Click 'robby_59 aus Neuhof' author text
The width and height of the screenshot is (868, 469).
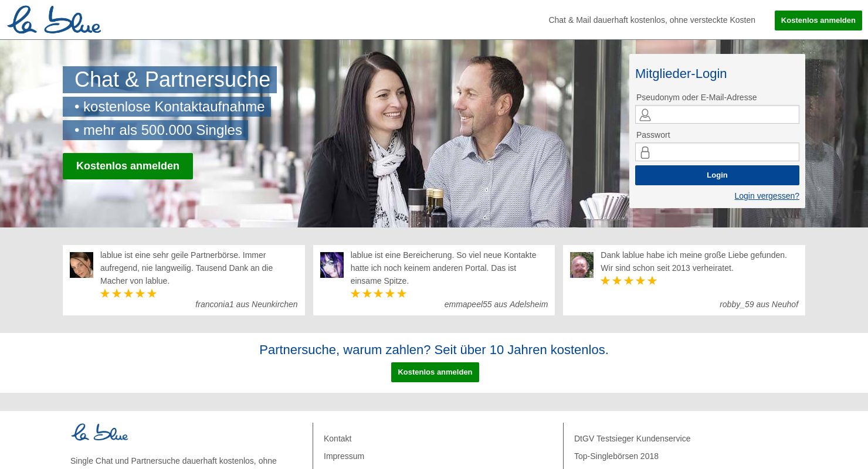(759, 304)
